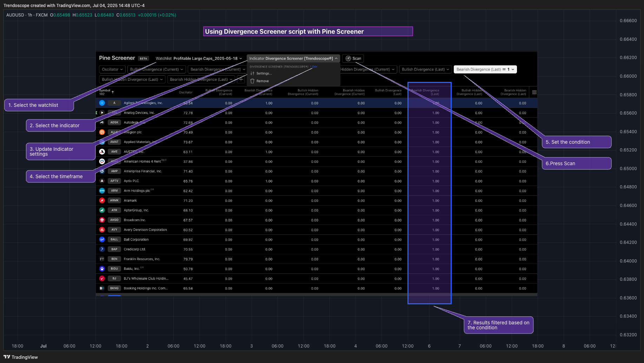Click Ball Corporation row name
The width and height of the screenshot is (644, 363).
click(136, 240)
